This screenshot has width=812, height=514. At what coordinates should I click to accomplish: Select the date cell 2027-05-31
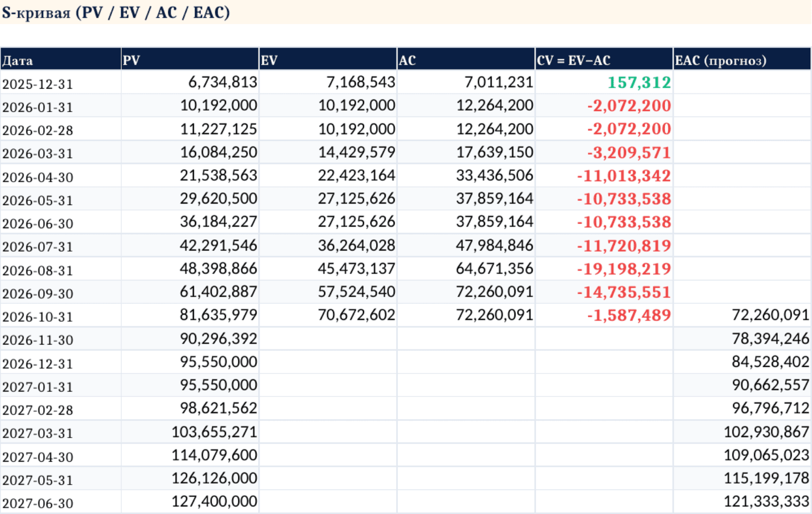[x=37, y=480]
